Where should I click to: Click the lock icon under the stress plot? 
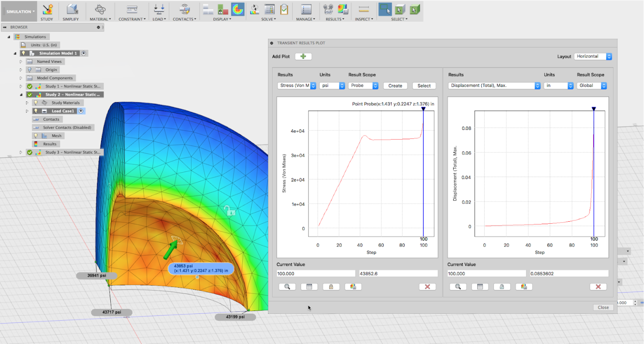pyautogui.click(x=331, y=287)
